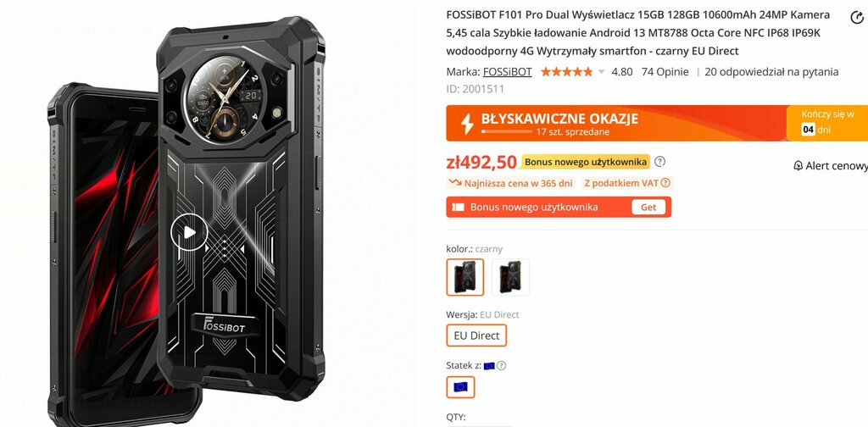Image resolution: width=868 pixels, height=427 pixels.
Task: Select the orange color variant thumbnail
Action: [510, 277]
